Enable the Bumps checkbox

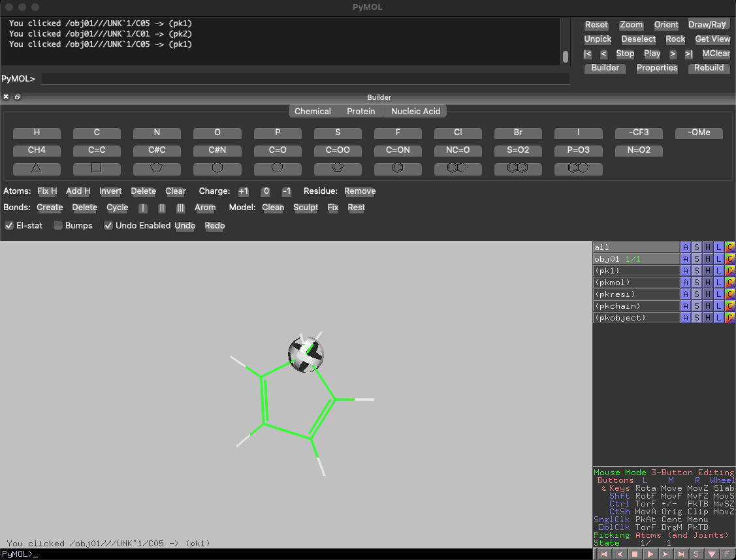coord(57,226)
